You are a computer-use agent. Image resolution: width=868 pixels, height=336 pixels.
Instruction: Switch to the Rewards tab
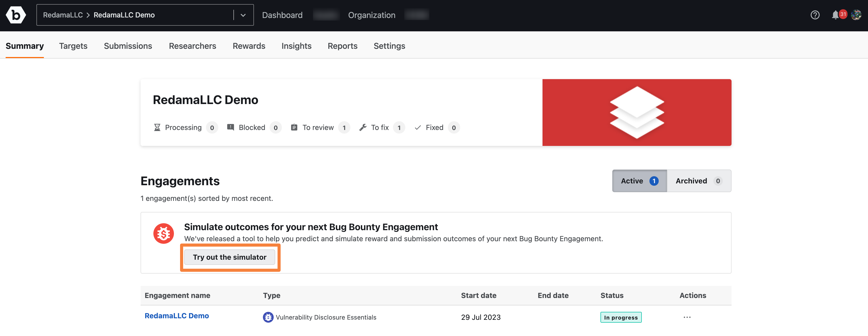point(249,46)
